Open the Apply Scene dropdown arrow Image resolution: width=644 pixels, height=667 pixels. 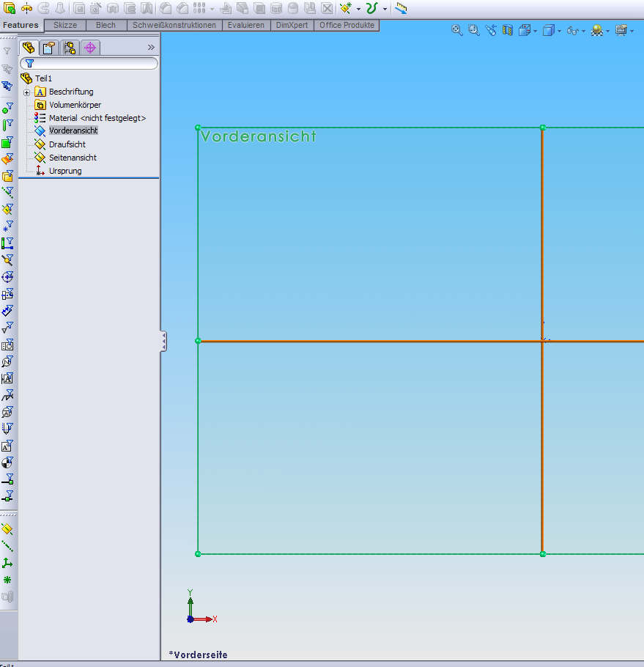click(x=607, y=31)
